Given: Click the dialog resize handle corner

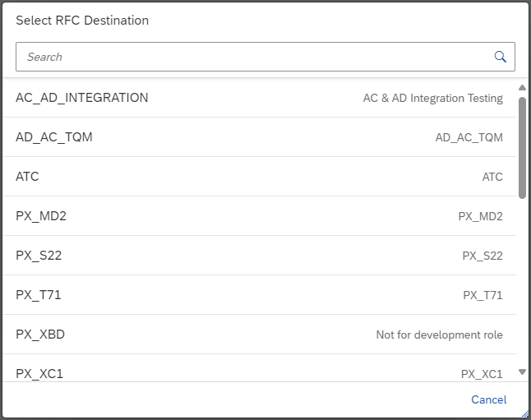Looking at the screenshot, I should pos(525,414).
